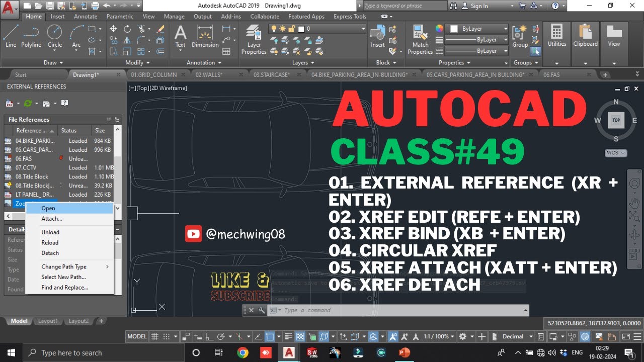Select the Fillet tool
This screenshot has width=644, height=362.
click(x=141, y=40)
